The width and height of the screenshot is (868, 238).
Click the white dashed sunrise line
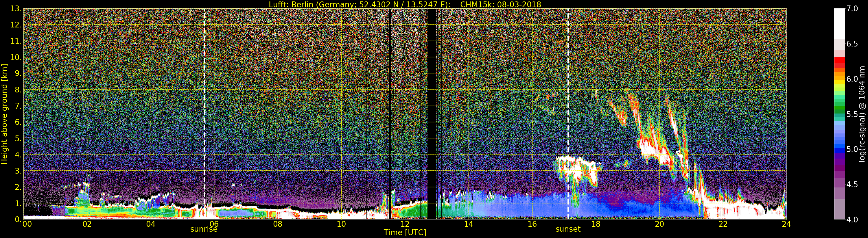point(204,101)
